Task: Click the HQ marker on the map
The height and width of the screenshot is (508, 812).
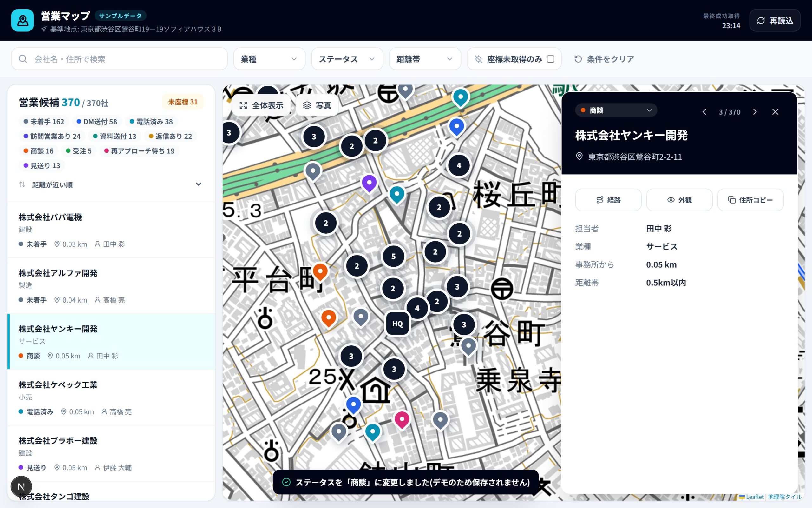Action: pos(398,324)
